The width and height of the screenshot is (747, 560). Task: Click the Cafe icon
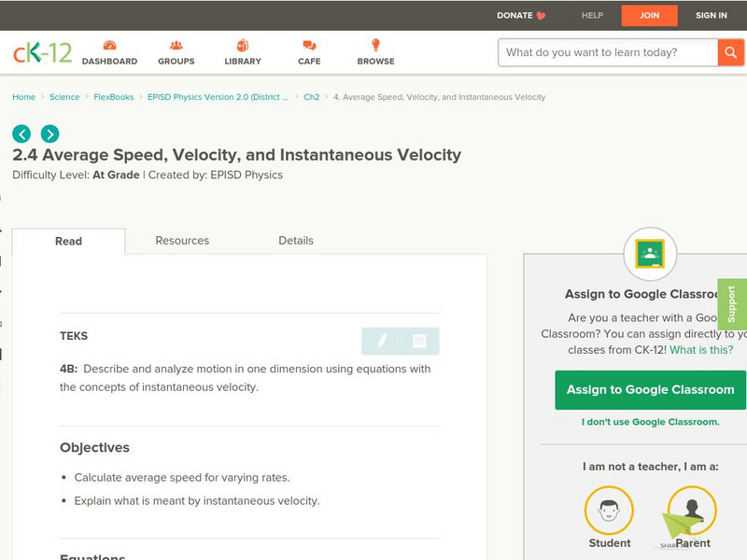307,53
